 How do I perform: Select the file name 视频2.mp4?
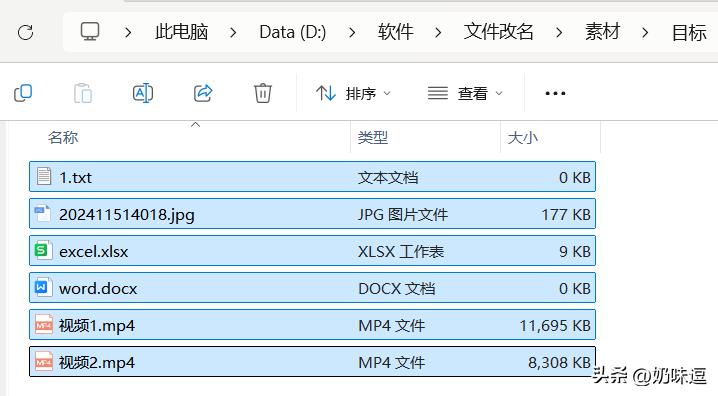97,363
